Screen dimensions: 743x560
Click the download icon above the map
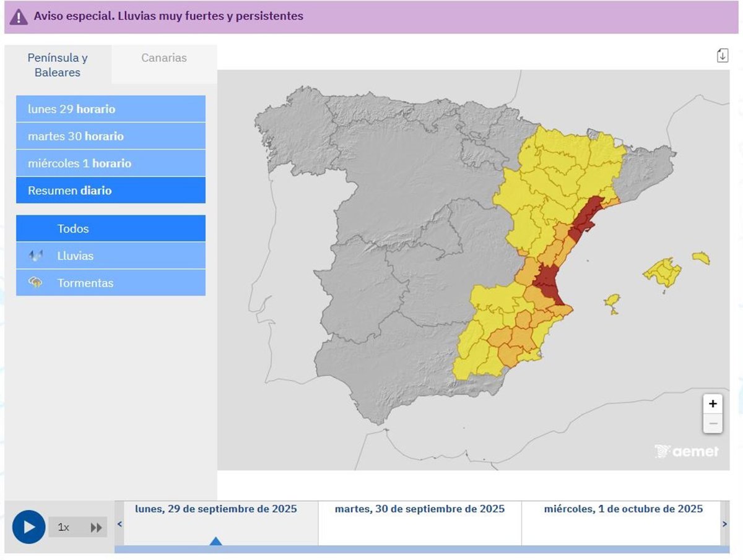pos(722,55)
